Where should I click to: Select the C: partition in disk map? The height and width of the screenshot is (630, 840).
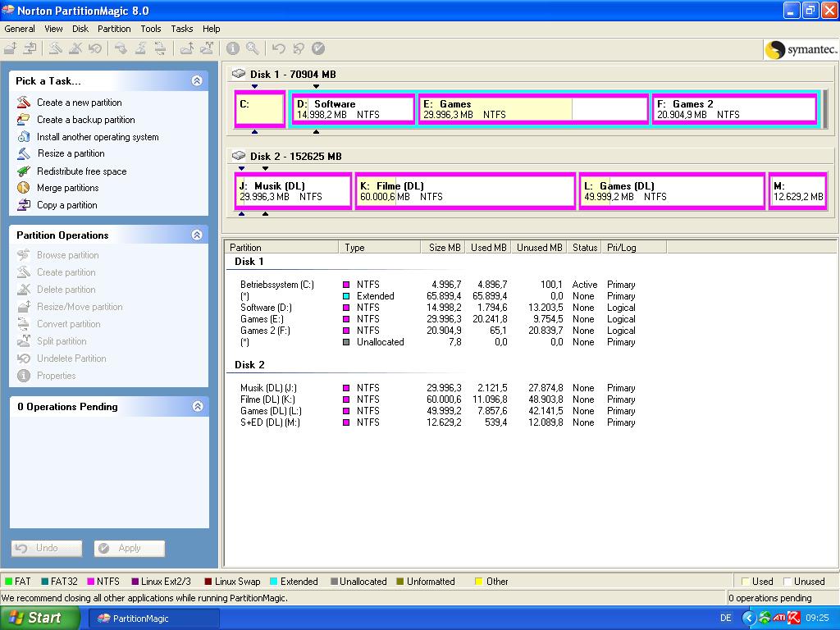(260, 109)
